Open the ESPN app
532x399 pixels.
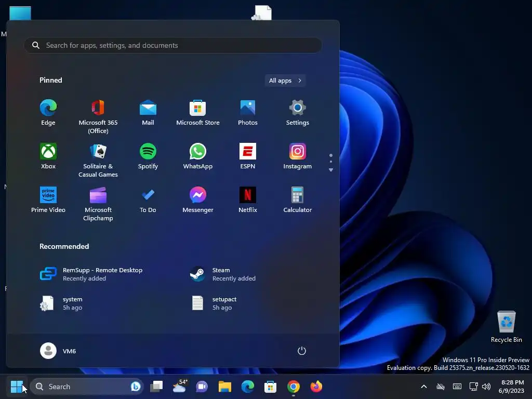click(x=248, y=156)
